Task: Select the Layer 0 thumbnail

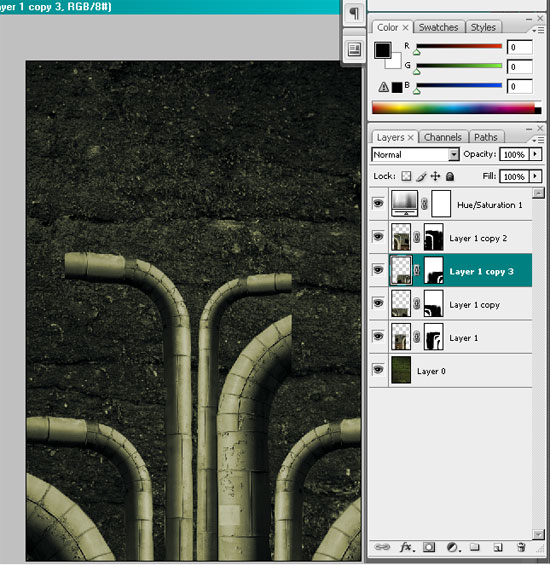Action: (x=401, y=370)
